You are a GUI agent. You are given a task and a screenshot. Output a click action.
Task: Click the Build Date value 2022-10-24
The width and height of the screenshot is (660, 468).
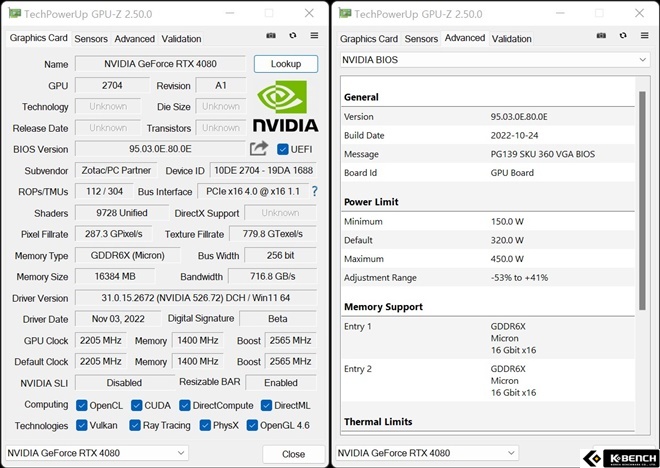pos(514,136)
